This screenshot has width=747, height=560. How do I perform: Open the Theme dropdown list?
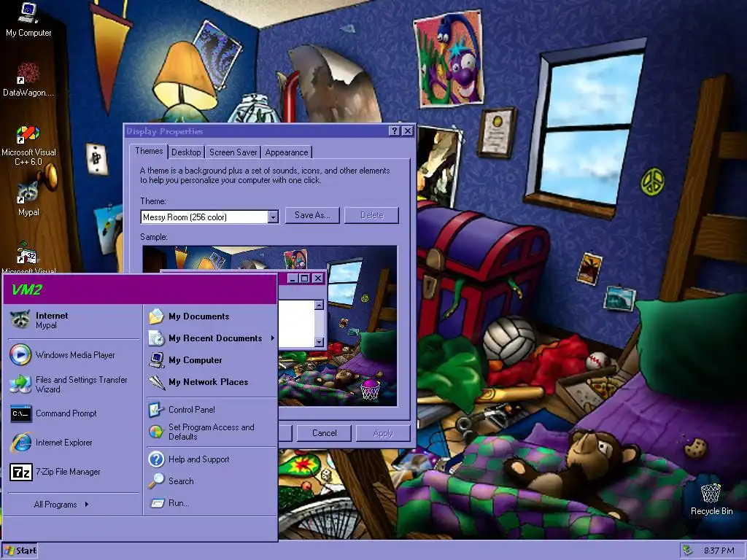coord(273,217)
